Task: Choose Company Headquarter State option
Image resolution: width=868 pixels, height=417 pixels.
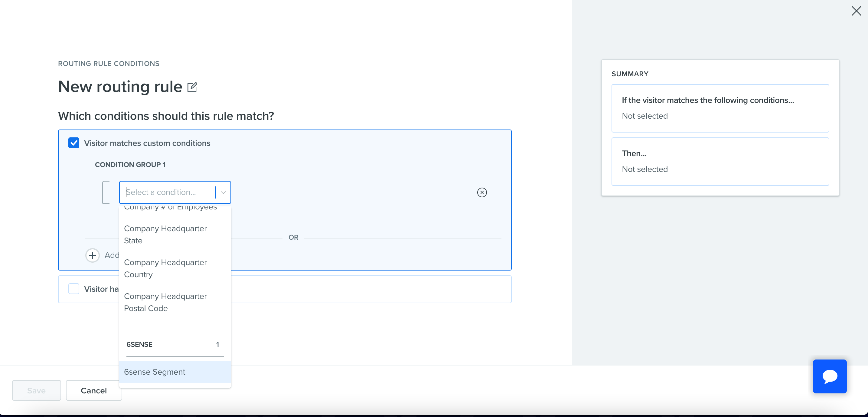Action: click(175, 235)
